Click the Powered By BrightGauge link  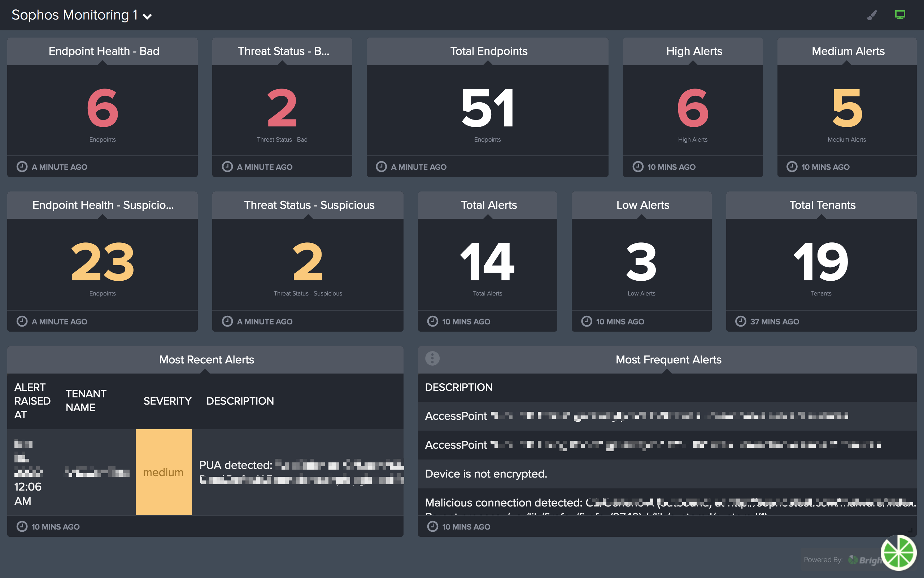(x=843, y=560)
